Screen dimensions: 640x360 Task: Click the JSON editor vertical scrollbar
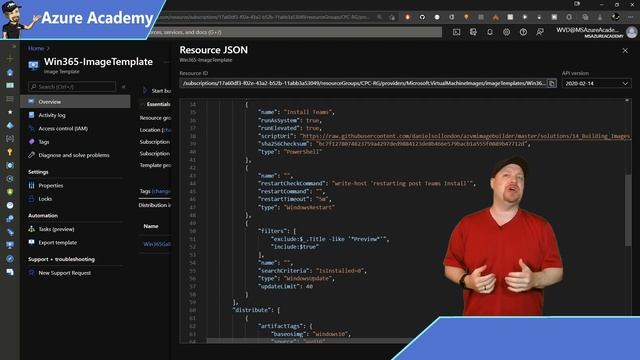click(628, 211)
